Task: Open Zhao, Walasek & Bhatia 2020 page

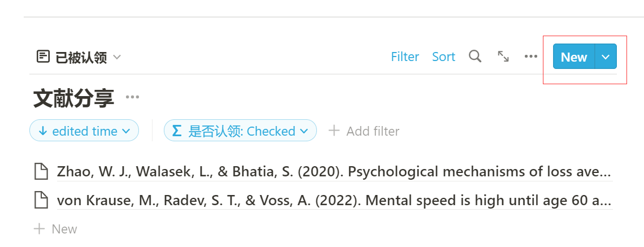Action: [x=333, y=171]
